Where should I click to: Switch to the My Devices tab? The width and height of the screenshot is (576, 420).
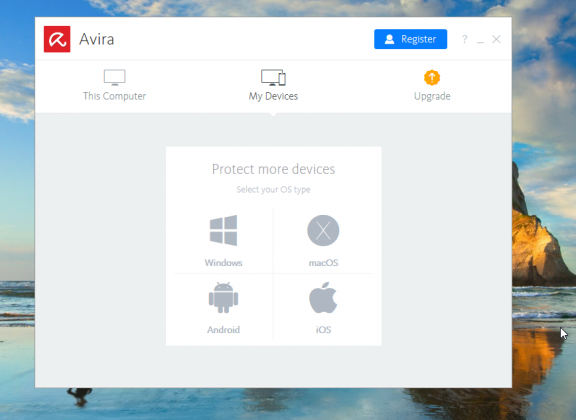[273, 85]
